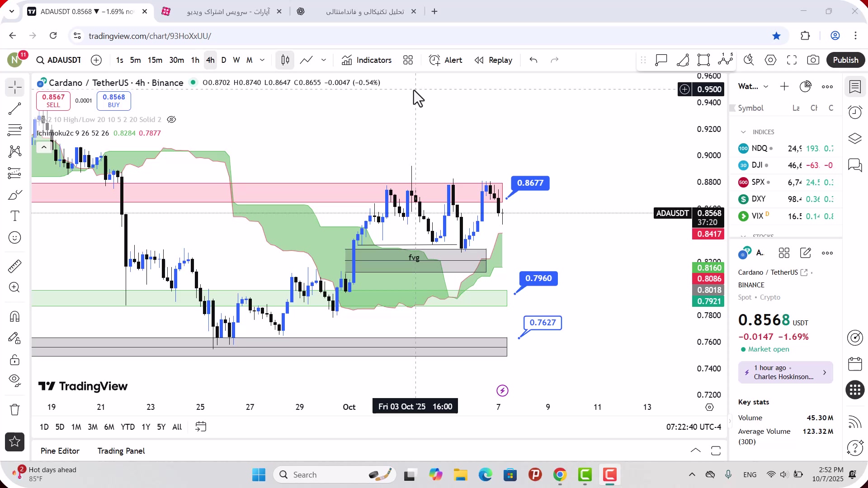The image size is (868, 488).
Task: Select the 1s timeframe
Action: [x=119, y=60]
